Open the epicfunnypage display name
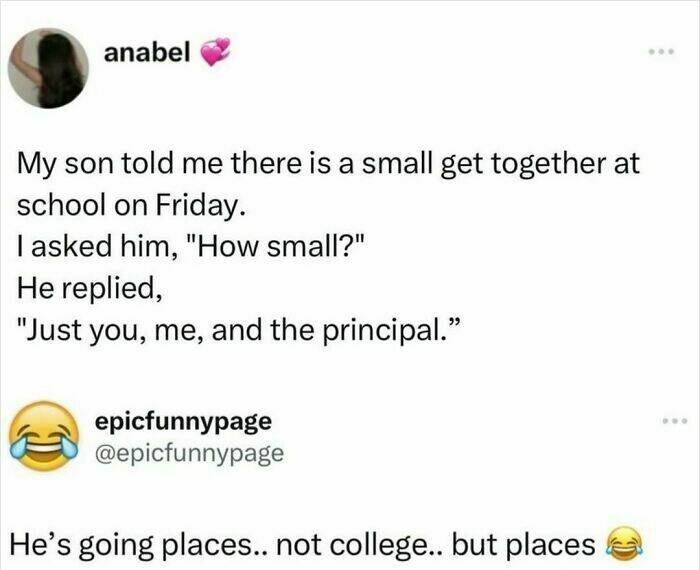The image size is (700, 570). [181, 421]
